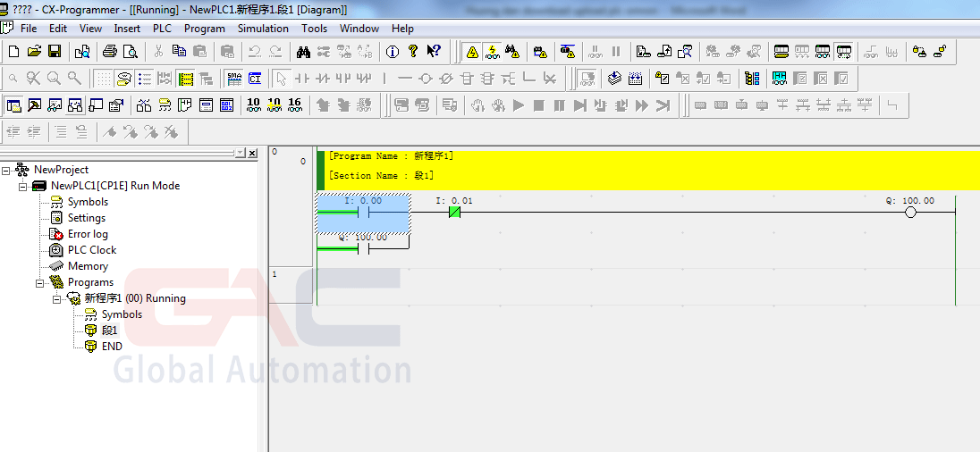
Task: Toggle the grid display button
Action: [104, 79]
